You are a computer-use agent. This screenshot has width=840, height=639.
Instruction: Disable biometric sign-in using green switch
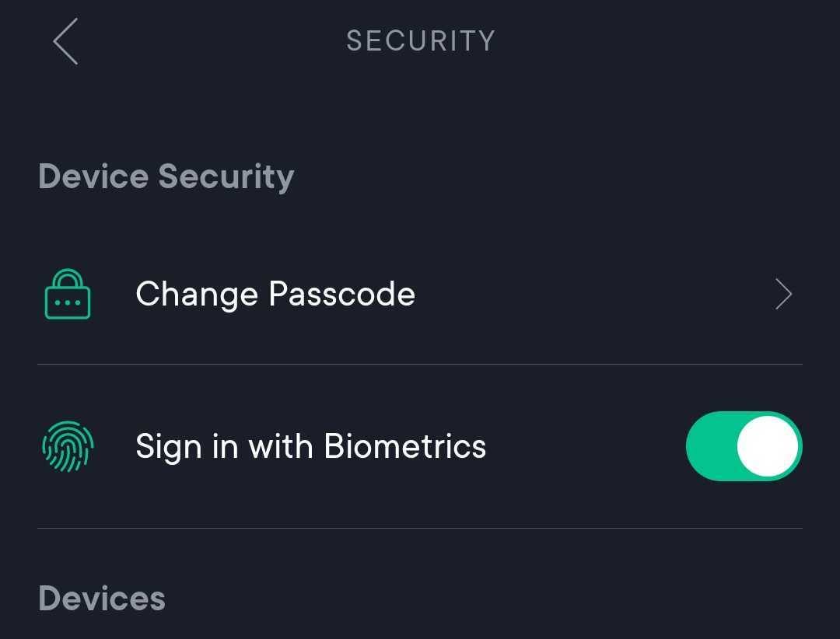(744, 446)
